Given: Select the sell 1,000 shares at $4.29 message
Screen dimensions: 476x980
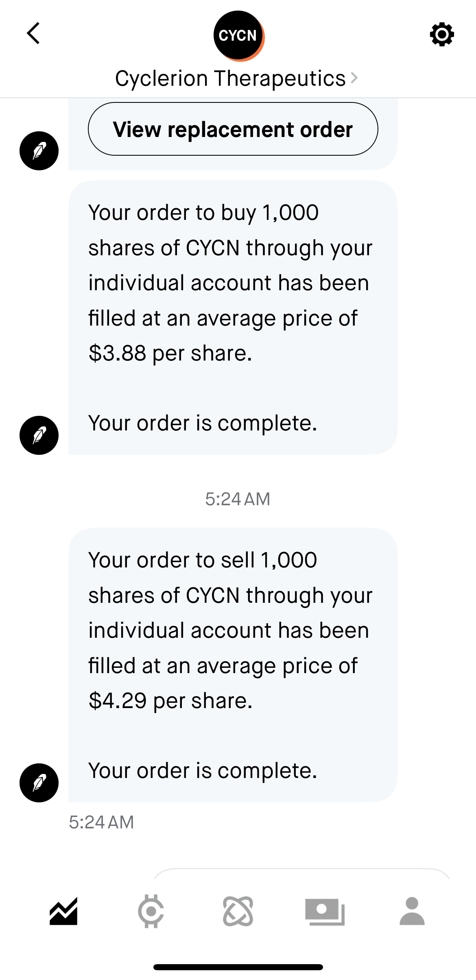Looking at the screenshot, I should (233, 665).
